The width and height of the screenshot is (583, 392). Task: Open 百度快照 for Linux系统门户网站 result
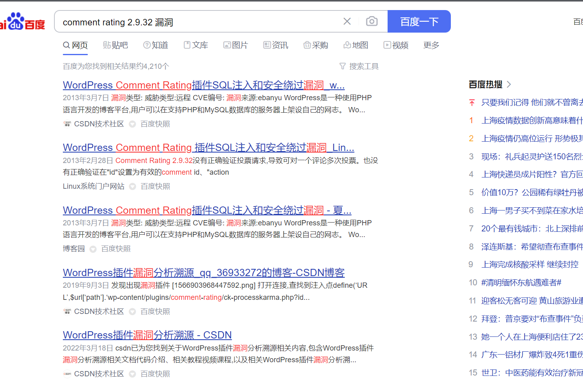pyautogui.click(x=155, y=186)
